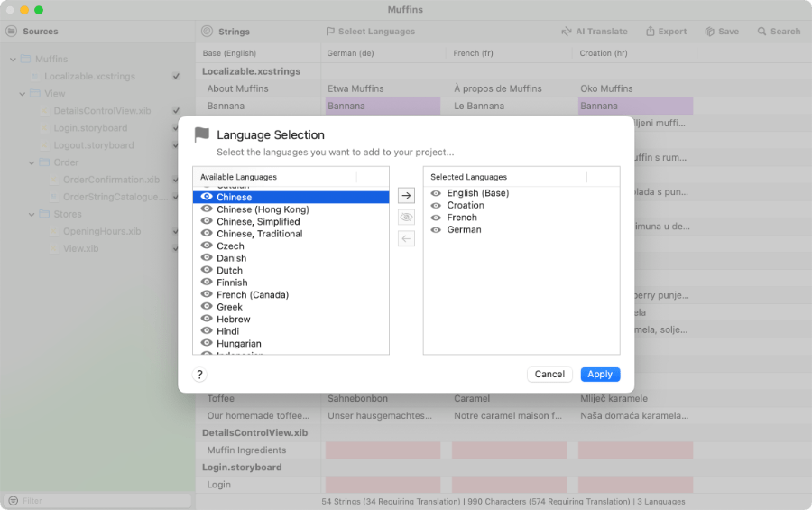Click the eye button between language lists

point(406,218)
